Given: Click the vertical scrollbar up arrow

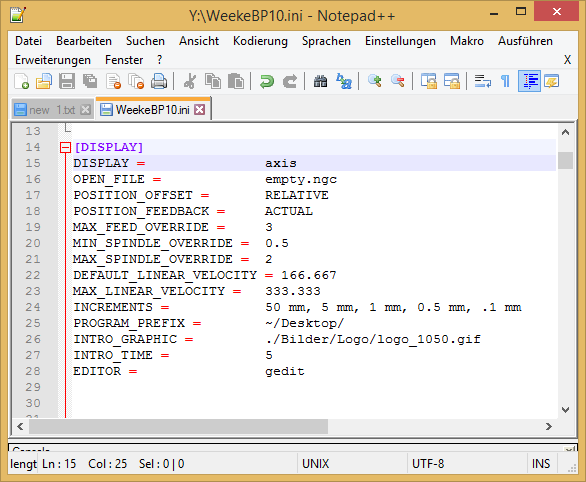Looking at the screenshot, I should [x=565, y=132].
